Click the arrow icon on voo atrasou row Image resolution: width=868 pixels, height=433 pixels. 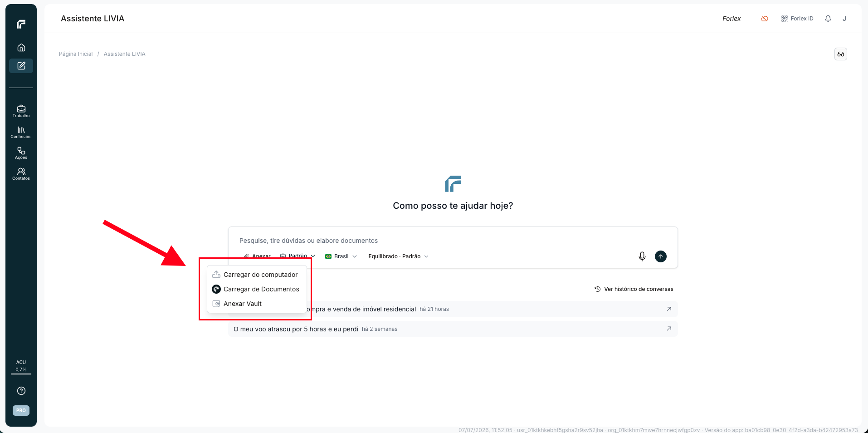pos(669,329)
